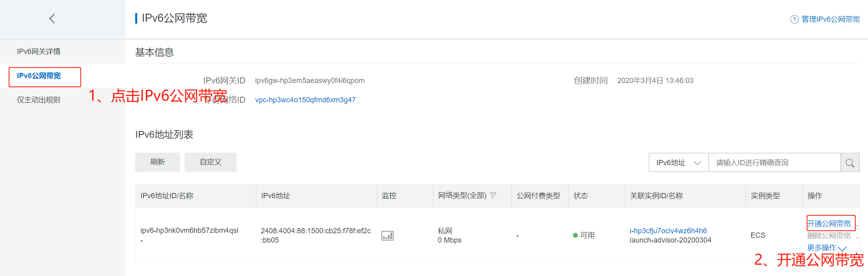Click the search magnifier icon
The width and height of the screenshot is (868, 276).
[850, 163]
